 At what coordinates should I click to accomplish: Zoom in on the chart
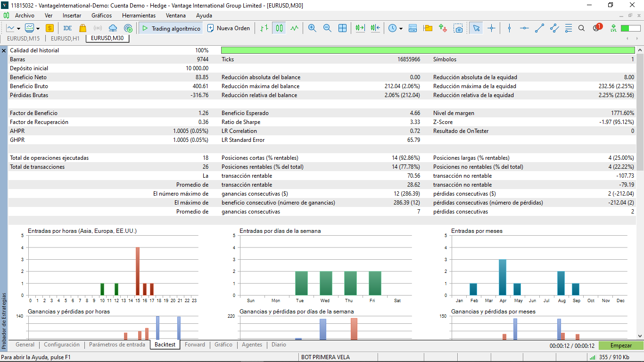[312, 28]
